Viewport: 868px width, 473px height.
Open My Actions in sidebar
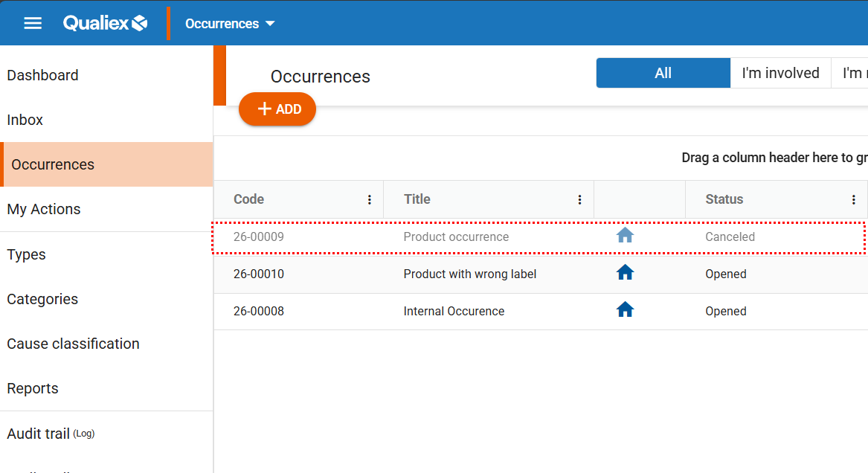[44, 209]
